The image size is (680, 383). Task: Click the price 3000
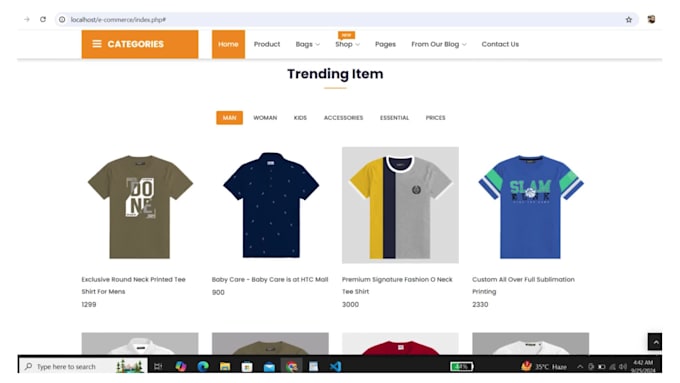pos(350,304)
